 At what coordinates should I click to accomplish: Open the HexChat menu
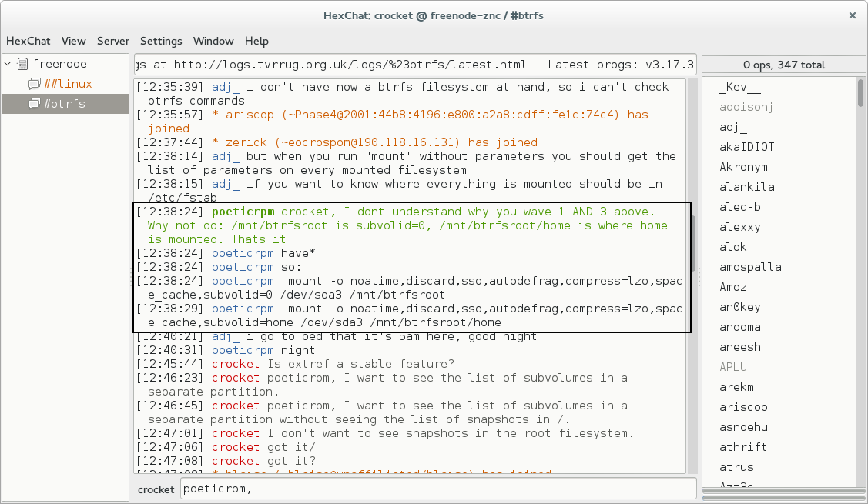[x=28, y=41]
